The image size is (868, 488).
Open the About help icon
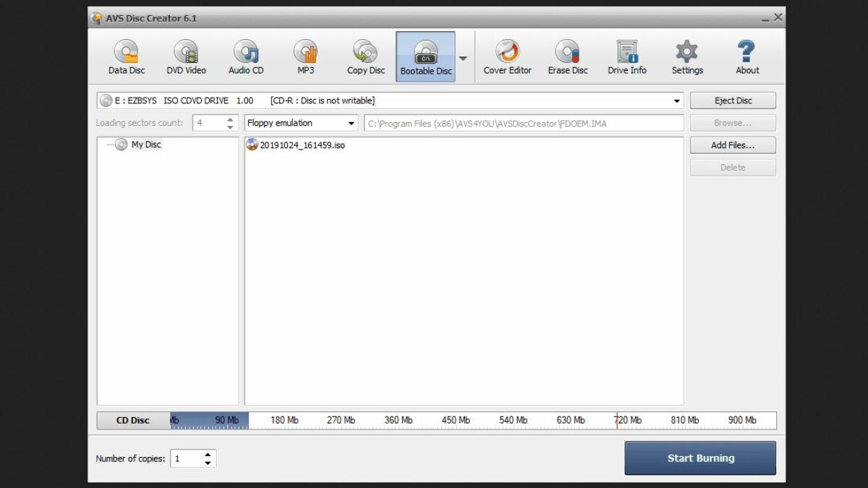[747, 57]
